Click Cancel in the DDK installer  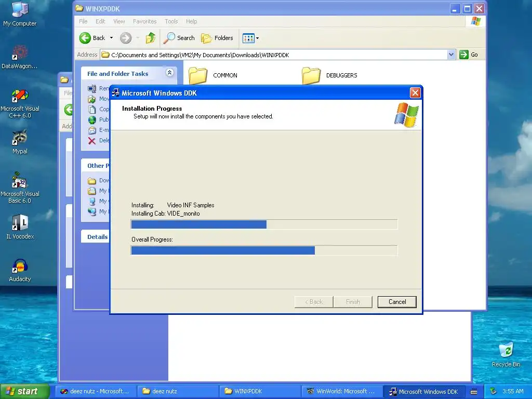click(x=397, y=302)
